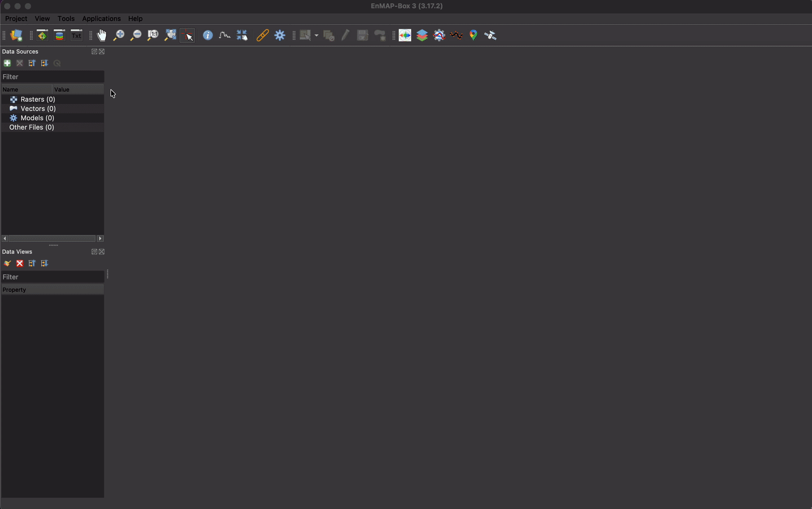Open a new spectral library window
The image size is (812, 509).
[x=59, y=35]
